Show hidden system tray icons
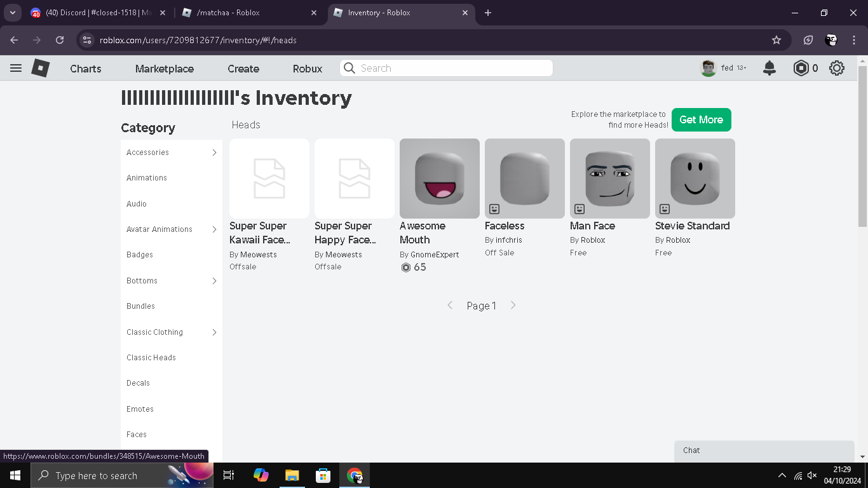The height and width of the screenshot is (488, 868). (x=782, y=475)
